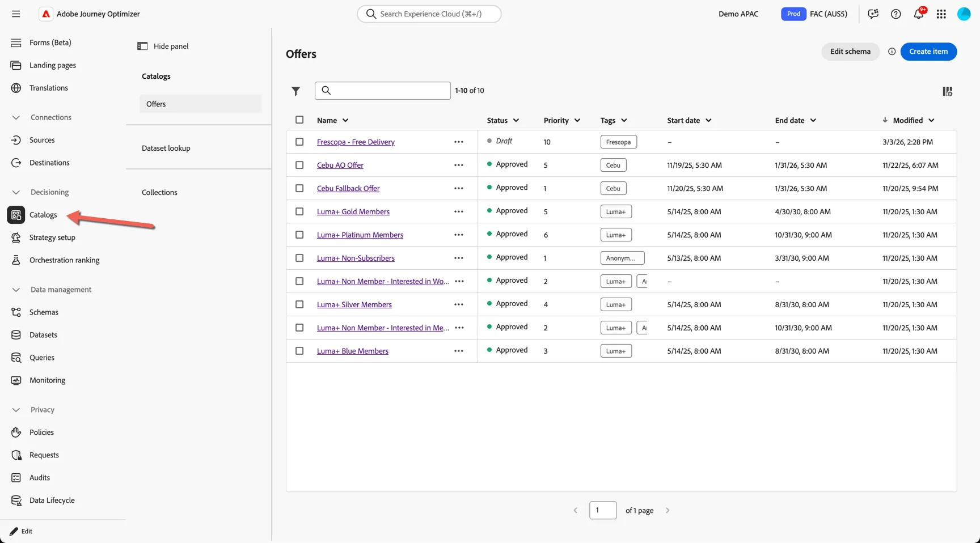This screenshot has width=980, height=543.
Task: Click the Adobe logo icon
Action: [46, 14]
